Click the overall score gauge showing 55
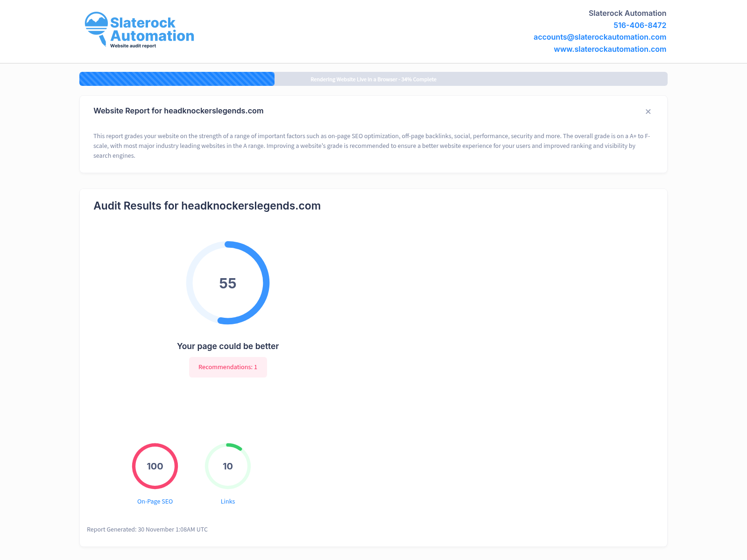Image resolution: width=747 pixels, height=560 pixels. click(228, 283)
